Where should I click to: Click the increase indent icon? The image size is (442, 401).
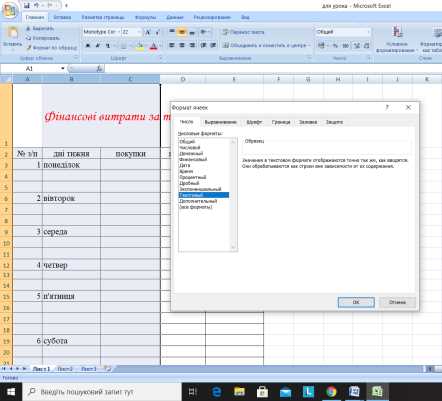coord(213,45)
